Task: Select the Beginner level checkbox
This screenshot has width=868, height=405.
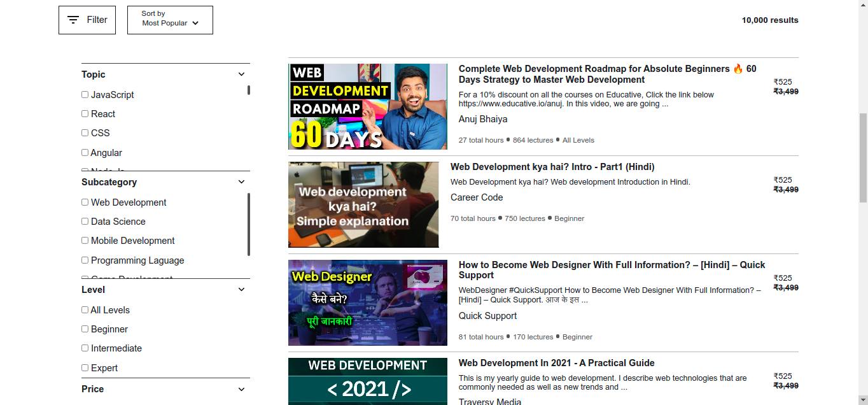Action: tap(85, 329)
